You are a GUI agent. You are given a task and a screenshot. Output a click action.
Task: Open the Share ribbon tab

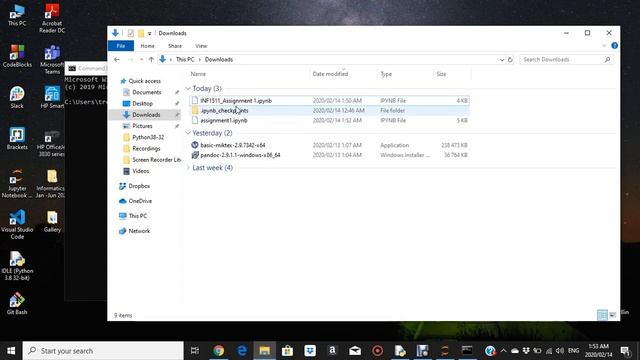pos(175,46)
